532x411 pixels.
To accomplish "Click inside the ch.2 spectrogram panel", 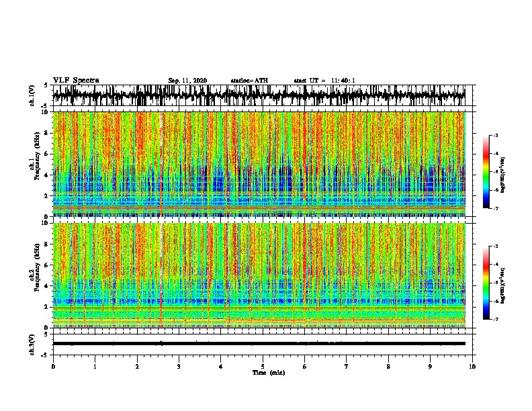I will pos(259,275).
